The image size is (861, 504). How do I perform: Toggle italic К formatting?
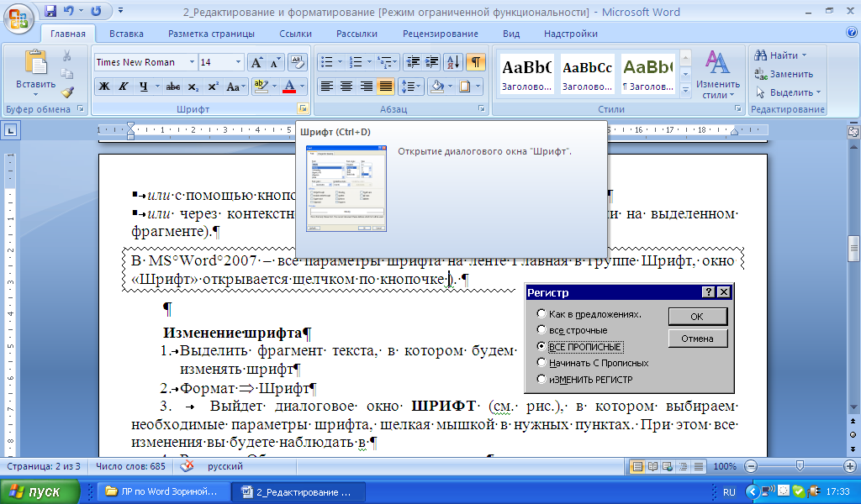click(x=123, y=87)
